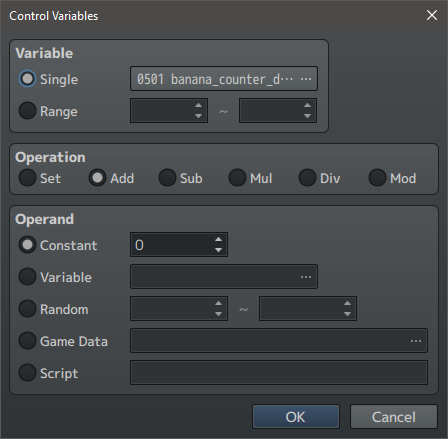Select the Random operand option

(27, 308)
